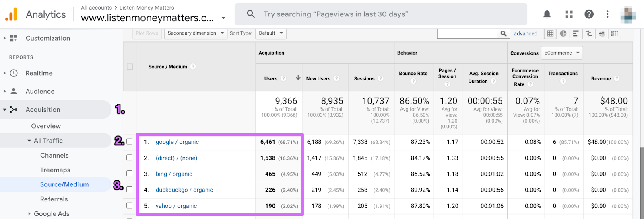The width and height of the screenshot is (644, 219).
Task: Open the bing / organic link
Action: coord(174,174)
